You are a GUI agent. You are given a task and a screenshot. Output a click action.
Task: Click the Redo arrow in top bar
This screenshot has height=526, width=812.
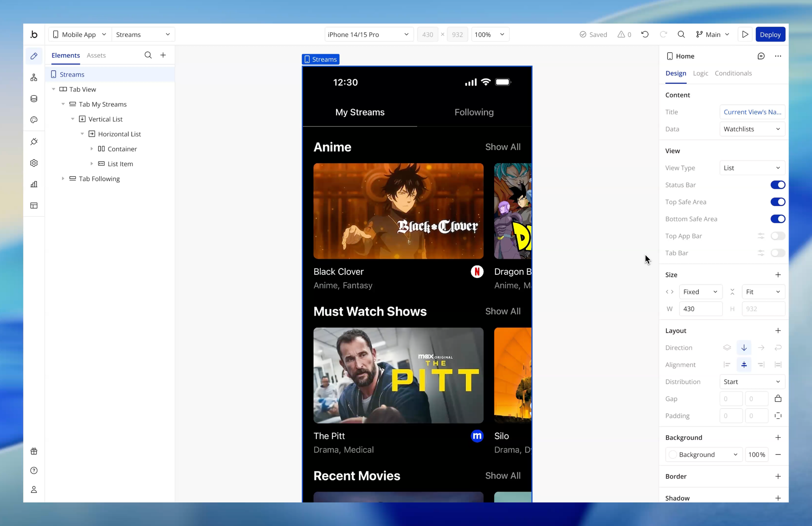tap(663, 34)
